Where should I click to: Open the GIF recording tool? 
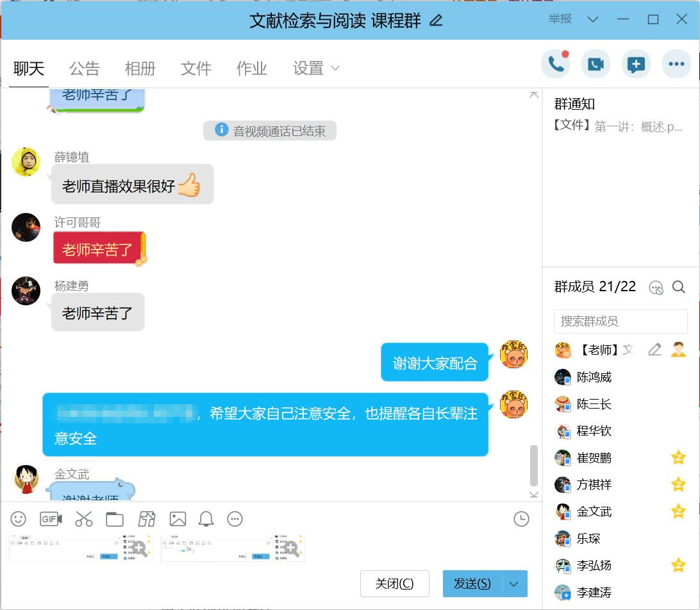(x=51, y=519)
